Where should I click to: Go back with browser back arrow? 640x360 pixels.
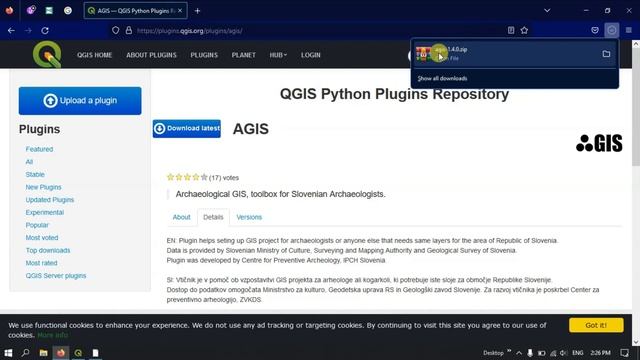[x=11, y=31]
